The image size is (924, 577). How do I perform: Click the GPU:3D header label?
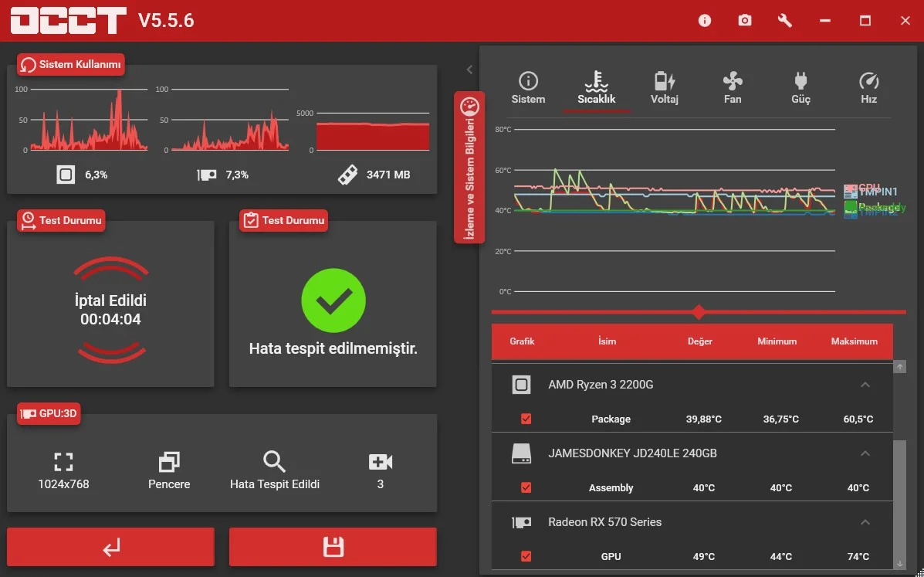tap(49, 414)
